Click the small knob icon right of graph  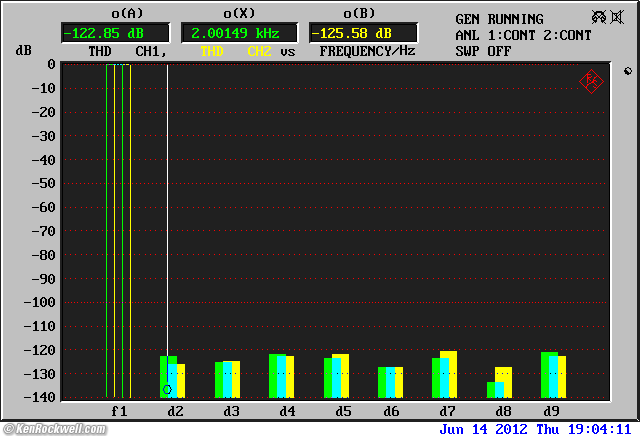(x=626, y=72)
